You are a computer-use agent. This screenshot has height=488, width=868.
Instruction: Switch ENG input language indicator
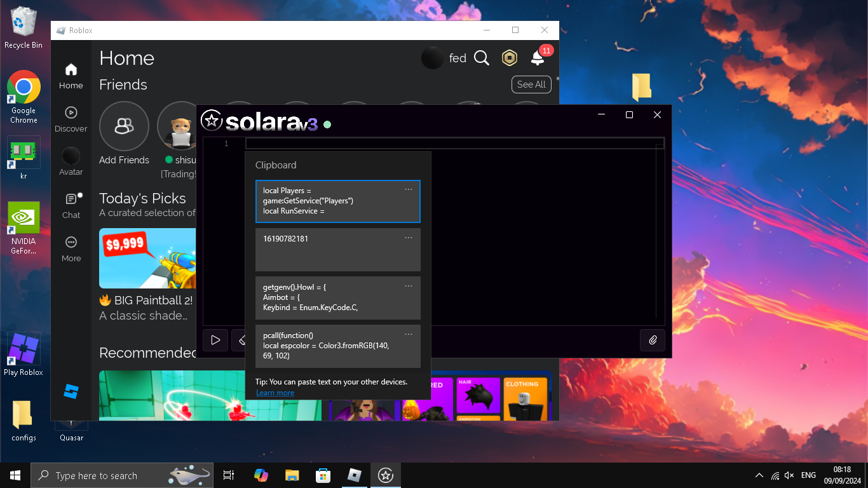[x=808, y=475]
